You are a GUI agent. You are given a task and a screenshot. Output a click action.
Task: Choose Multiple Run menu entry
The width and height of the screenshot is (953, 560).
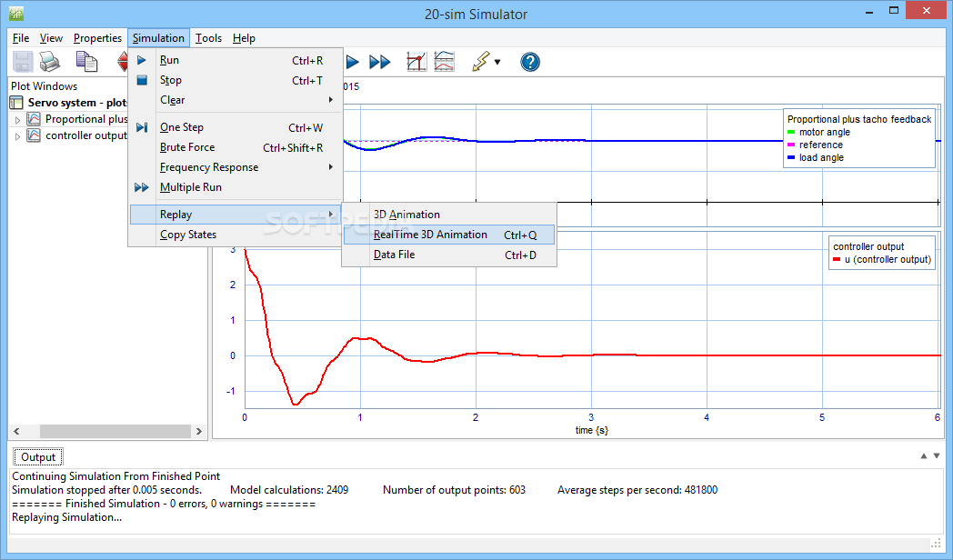(236, 187)
